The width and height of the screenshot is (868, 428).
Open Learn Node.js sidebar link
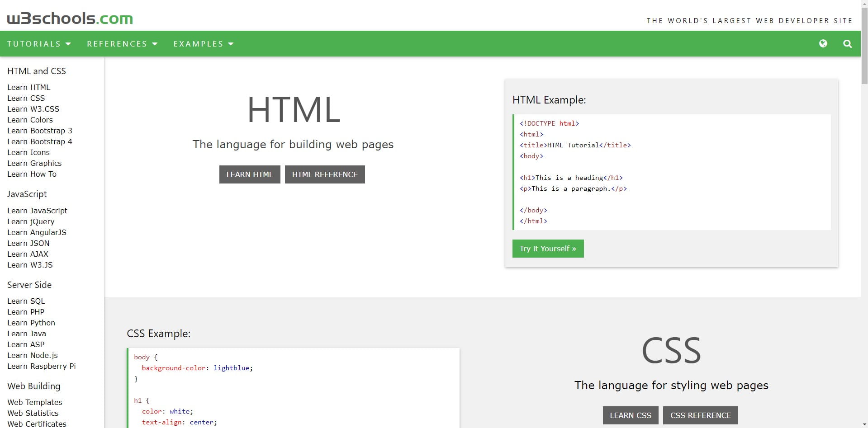coord(33,355)
